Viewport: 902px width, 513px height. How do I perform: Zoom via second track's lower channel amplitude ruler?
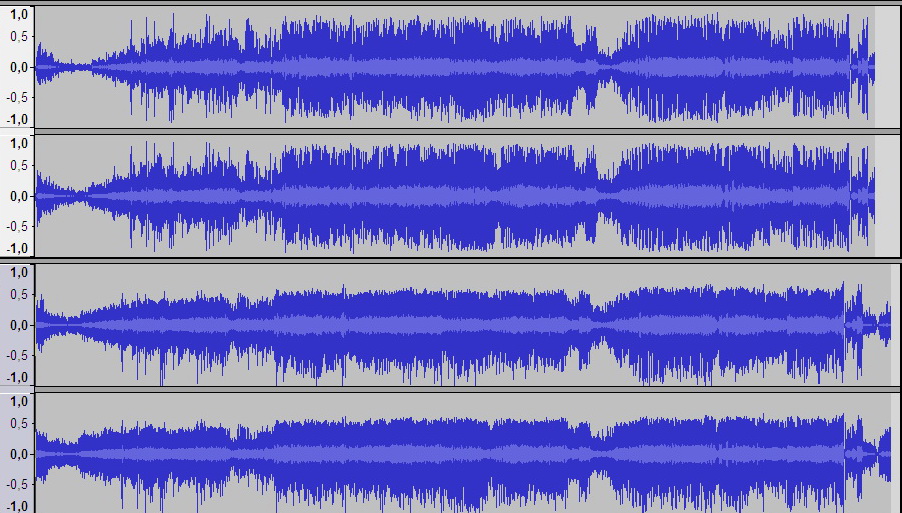17,453
